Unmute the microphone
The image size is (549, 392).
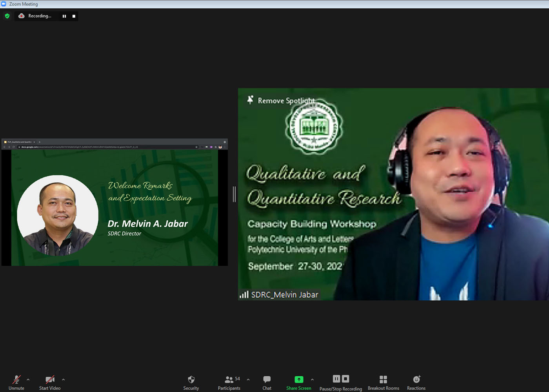coord(16,382)
